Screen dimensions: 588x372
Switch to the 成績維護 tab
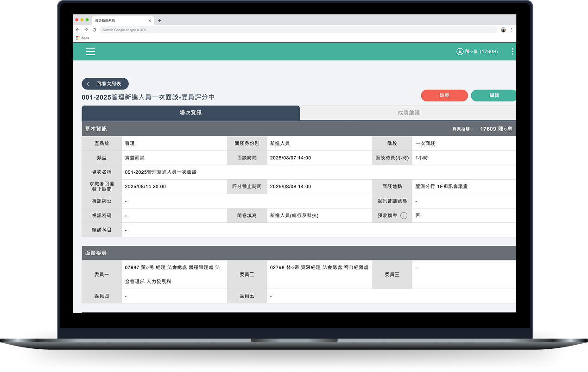408,113
